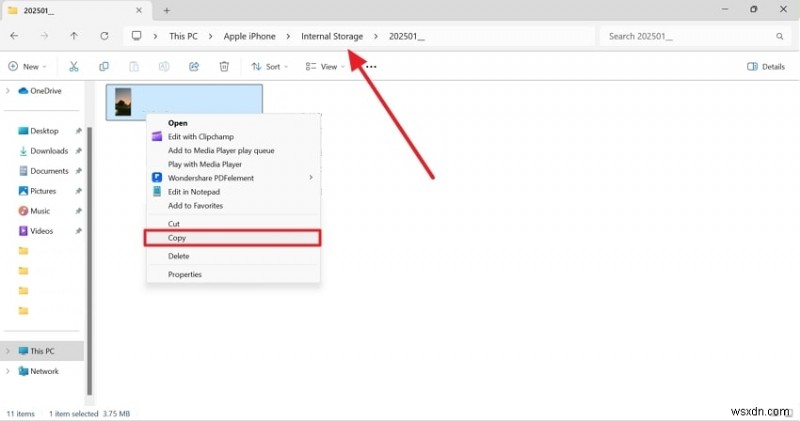
Task: Choose Play with Media Player
Action: pyautogui.click(x=233, y=164)
